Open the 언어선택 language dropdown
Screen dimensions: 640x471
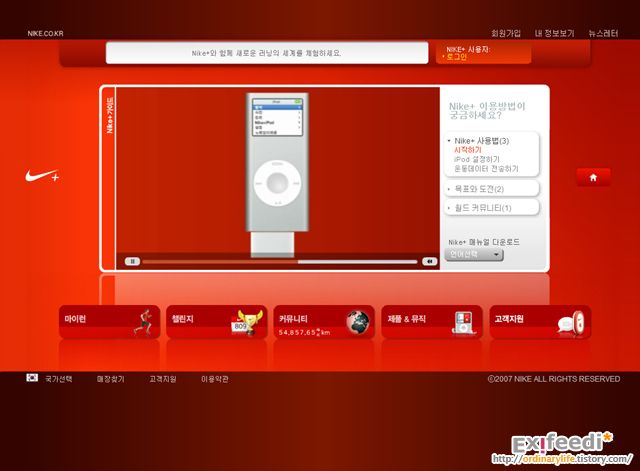[x=474, y=255]
